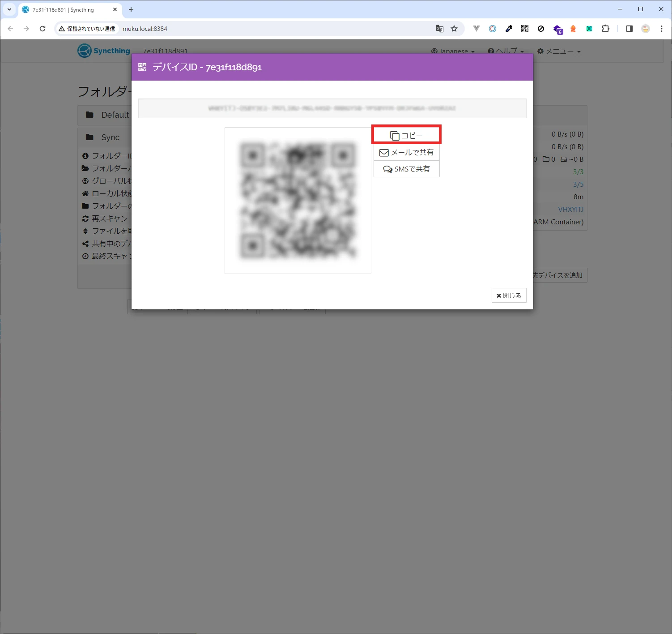
Task: Click the browser forward arrow
Action: point(26,29)
